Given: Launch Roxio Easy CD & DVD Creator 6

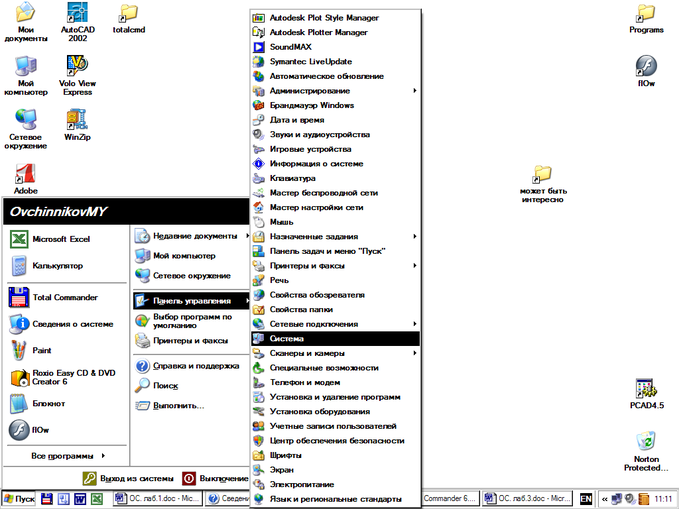Looking at the screenshot, I should point(67,377).
